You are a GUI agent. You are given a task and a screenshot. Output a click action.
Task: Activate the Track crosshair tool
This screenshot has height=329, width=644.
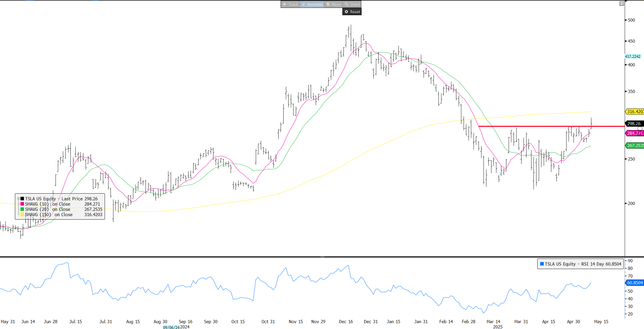[x=290, y=4]
